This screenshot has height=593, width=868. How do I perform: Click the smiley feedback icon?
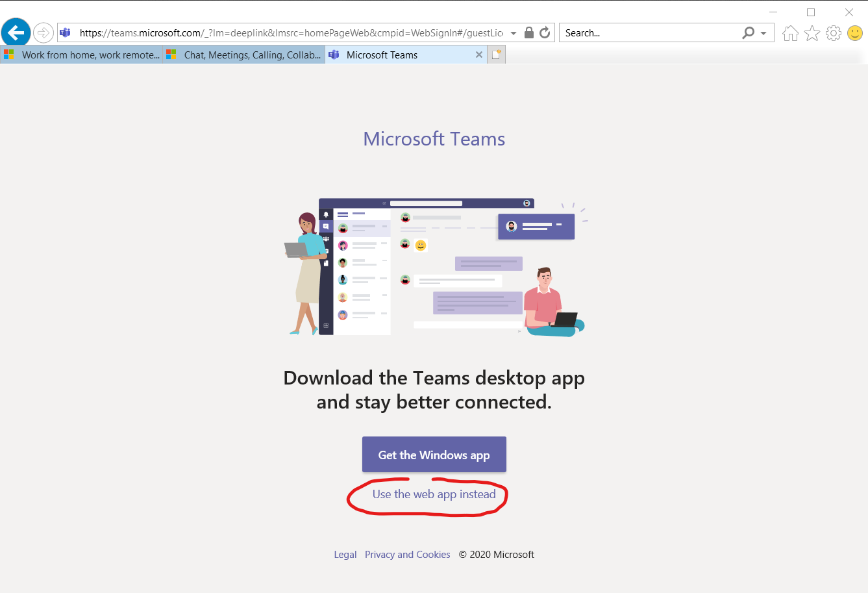tap(855, 32)
